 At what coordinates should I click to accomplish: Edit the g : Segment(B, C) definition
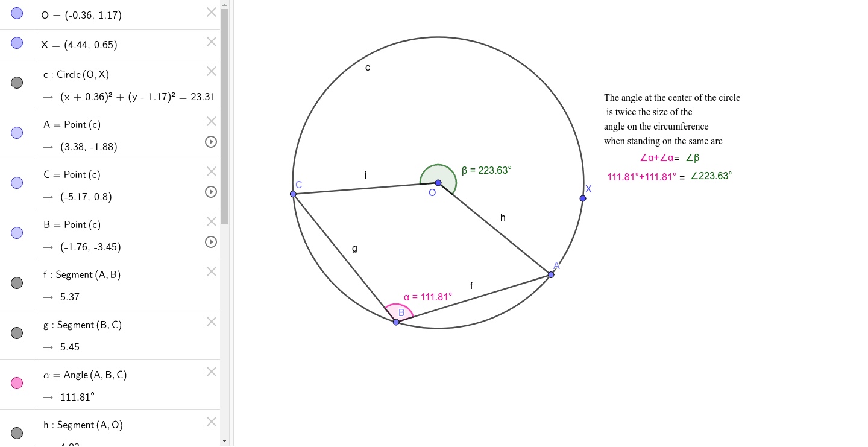(x=83, y=325)
